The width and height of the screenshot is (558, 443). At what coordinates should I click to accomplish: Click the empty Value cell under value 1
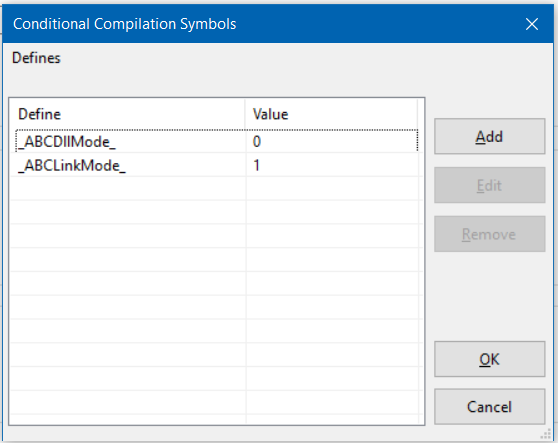click(332, 189)
